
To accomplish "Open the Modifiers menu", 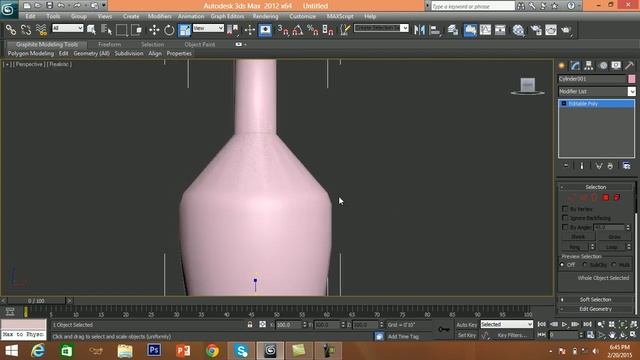I will pyautogui.click(x=159, y=16).
